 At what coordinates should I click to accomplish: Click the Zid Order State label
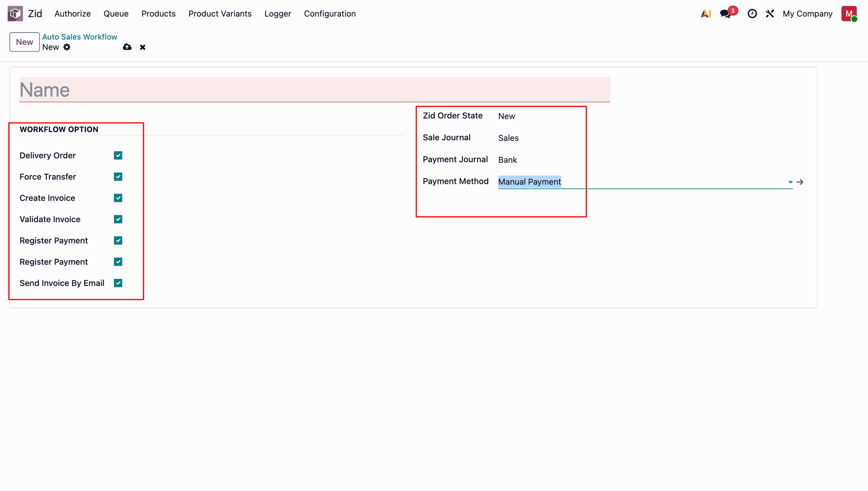(453, 116)
